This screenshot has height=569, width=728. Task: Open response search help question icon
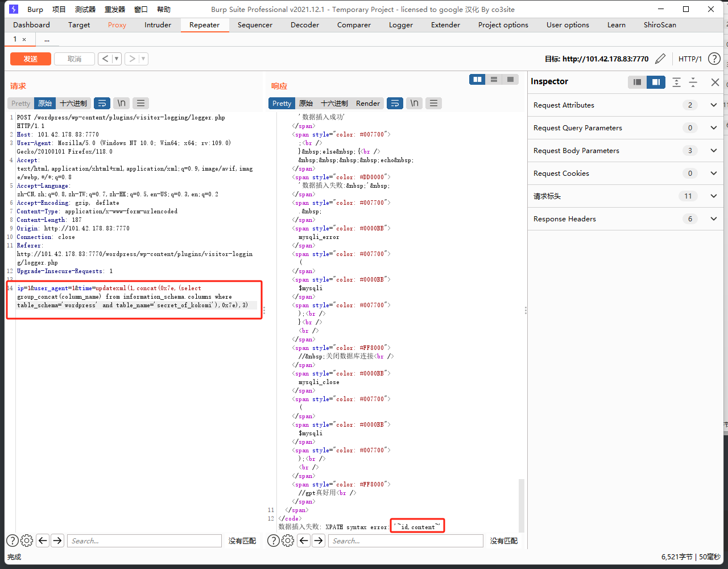(274, 541)
